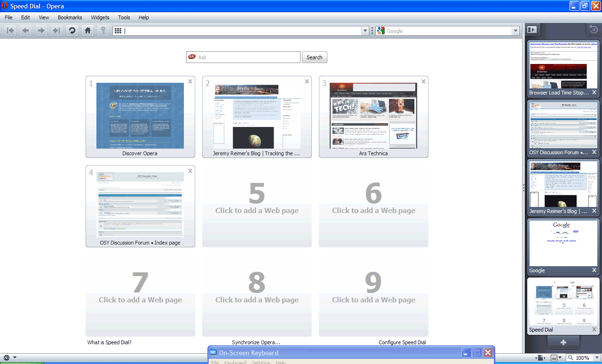Open the Bookmarks menu

(x=70, y=17)
